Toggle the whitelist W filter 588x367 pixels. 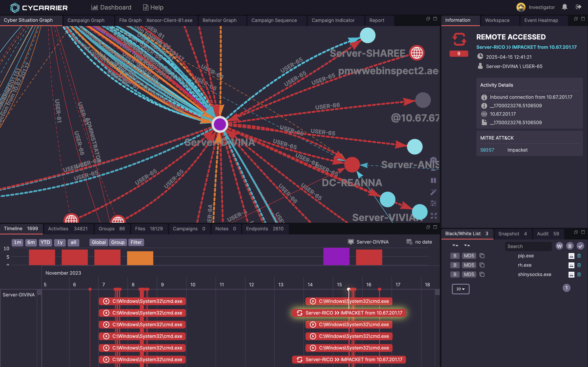[559, 246]
